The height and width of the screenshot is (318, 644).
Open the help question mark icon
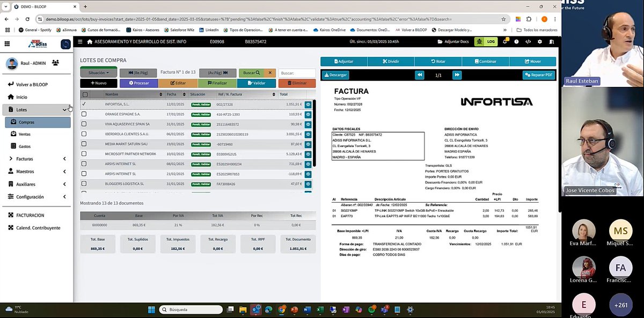tap(516, 41)
